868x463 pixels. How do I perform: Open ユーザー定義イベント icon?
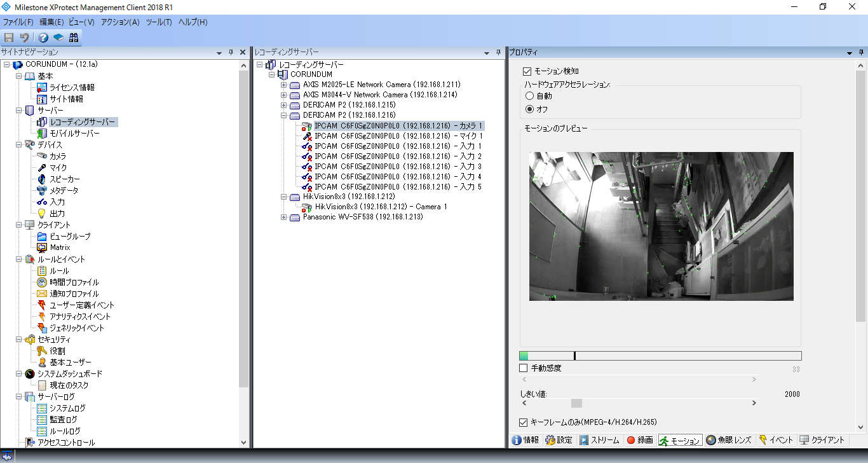(x=42, y=305)
